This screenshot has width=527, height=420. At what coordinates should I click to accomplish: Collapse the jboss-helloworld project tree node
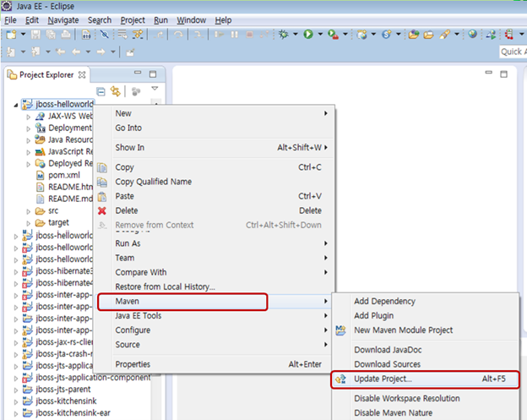(x=17, y=104)
